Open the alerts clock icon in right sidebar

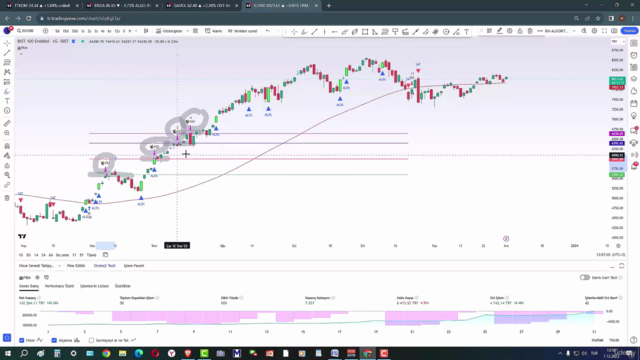point(633,55)
